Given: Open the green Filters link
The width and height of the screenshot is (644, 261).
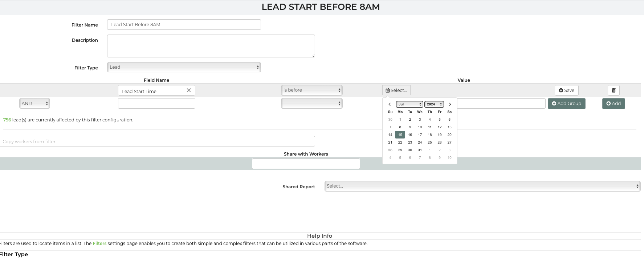Looking at the screenshot, I should click(99, 244).
